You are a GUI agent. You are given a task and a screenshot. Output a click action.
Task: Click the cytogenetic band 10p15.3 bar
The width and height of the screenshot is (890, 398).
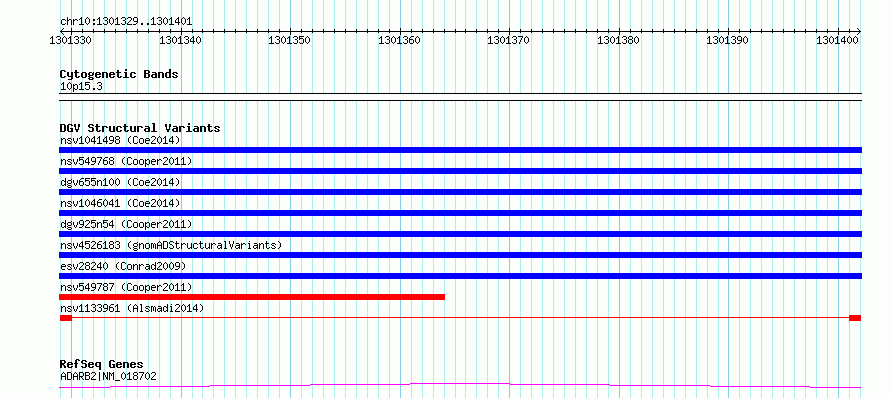[x=460, y=97]
